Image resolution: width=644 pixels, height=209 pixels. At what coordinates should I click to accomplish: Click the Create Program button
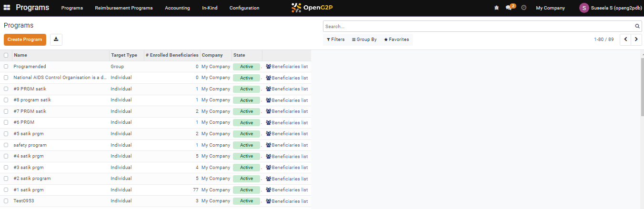point(25,40)
